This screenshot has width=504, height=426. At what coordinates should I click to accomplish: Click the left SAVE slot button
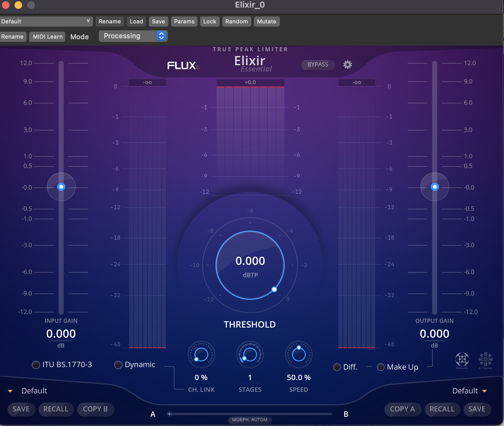coord(21,409)
